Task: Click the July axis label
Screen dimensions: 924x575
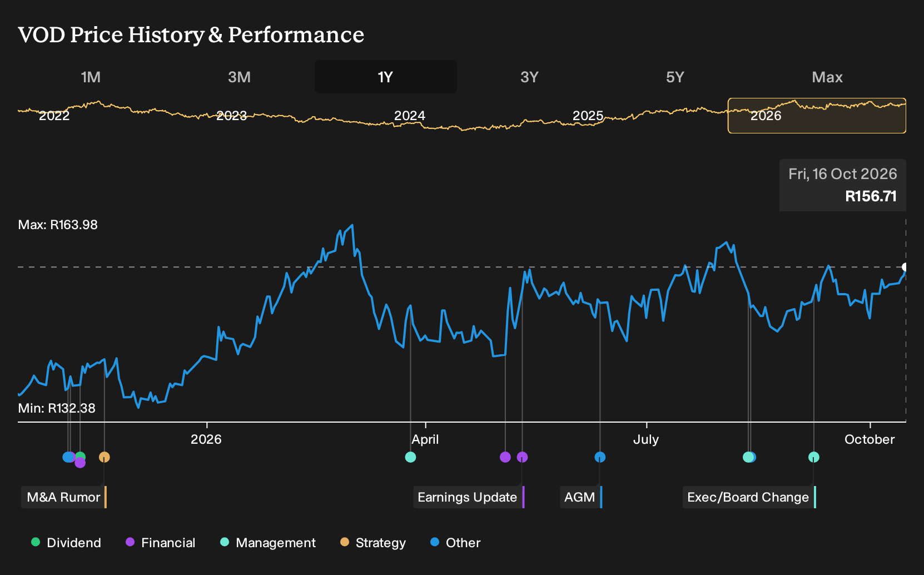Action: (x=646, y=439)
